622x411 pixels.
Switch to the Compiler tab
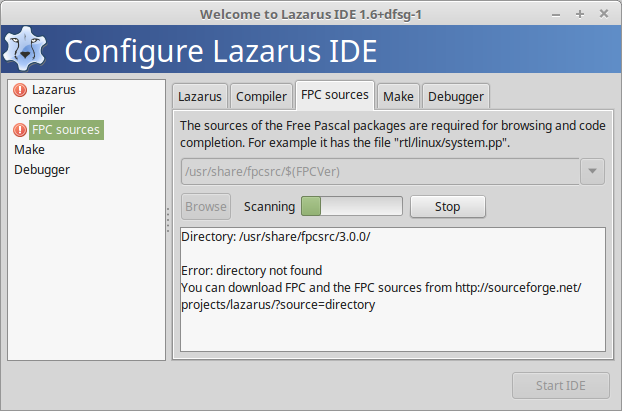coord(261,96)
